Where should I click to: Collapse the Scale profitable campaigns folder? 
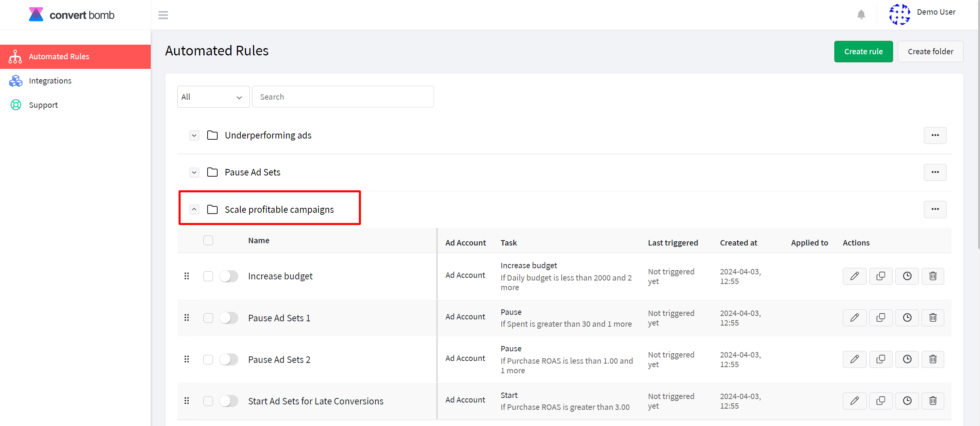194,209
